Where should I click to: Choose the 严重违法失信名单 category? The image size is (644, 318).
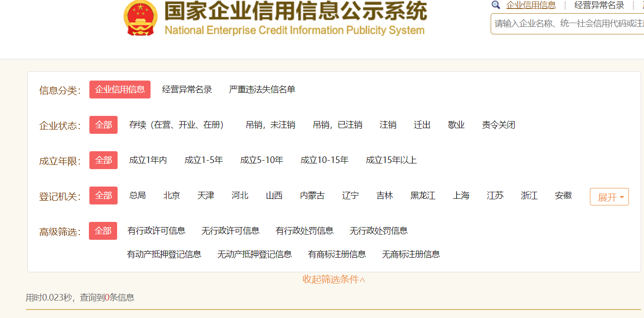pos(262,90)
